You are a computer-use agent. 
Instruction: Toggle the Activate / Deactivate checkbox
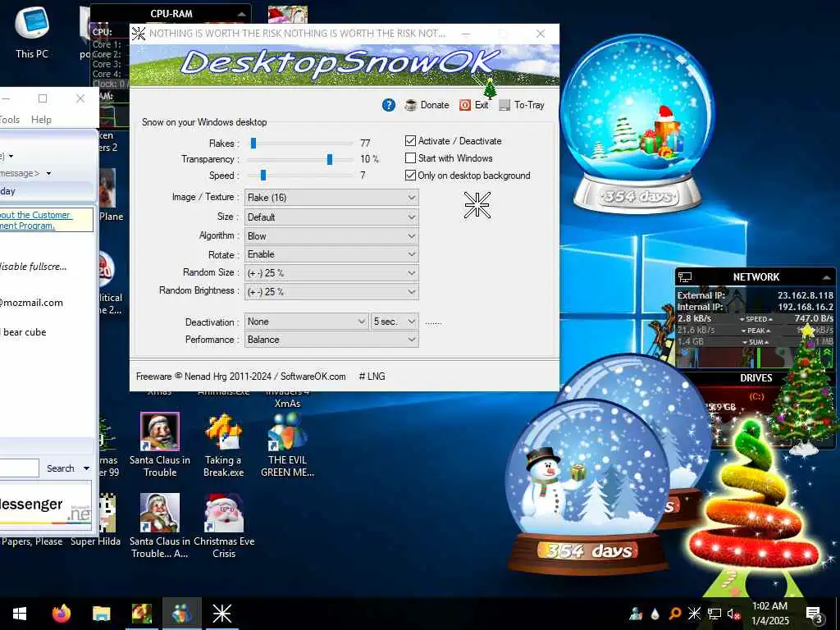coord(410,141)
